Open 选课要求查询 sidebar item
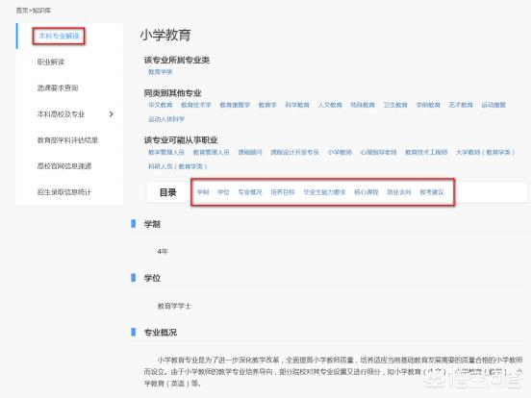This screenshot has height=398, width=532. point(58,87)
